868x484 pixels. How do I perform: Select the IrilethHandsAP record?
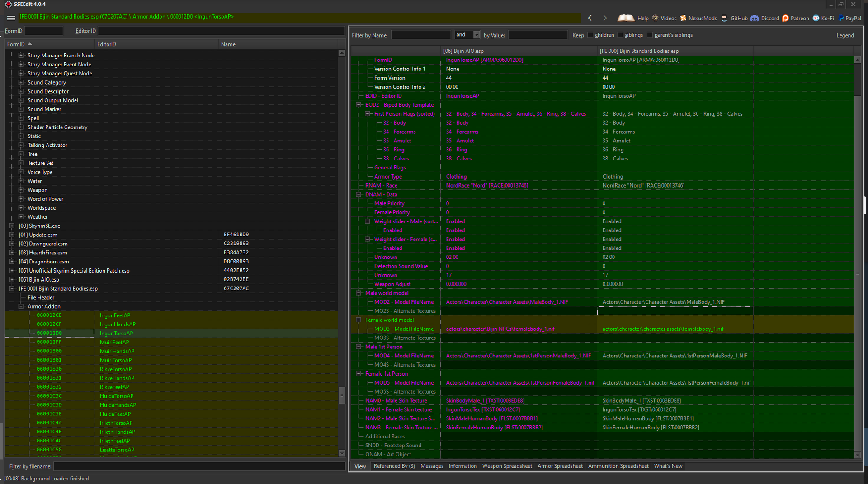click(x=118, y=432)
